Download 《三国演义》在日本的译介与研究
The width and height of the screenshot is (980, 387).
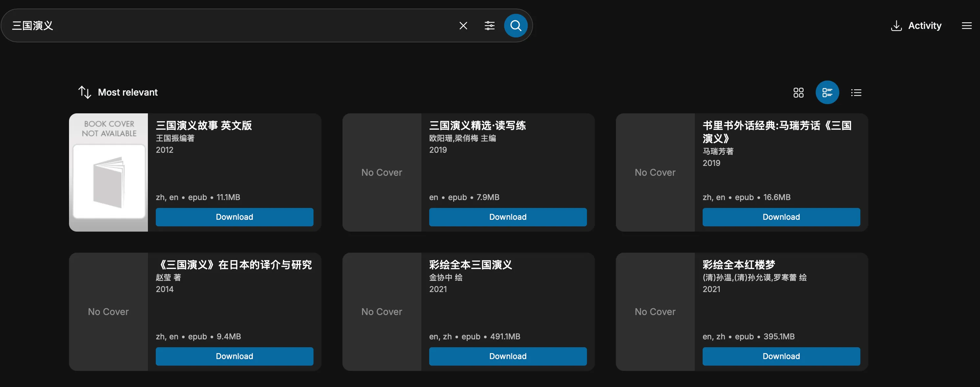click(234, 356)
